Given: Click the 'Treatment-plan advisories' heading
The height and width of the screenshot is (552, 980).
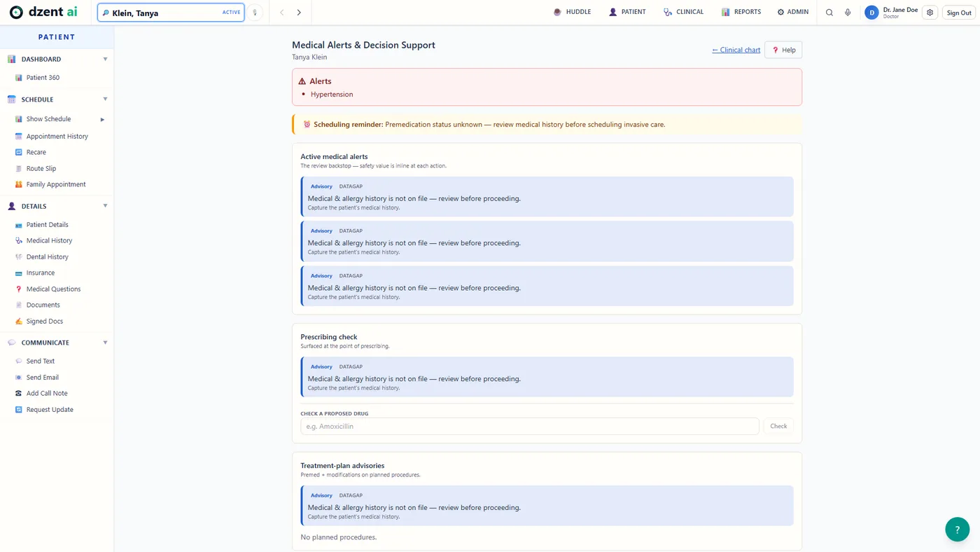Looking at the screenshot, I should click(342, 466).
